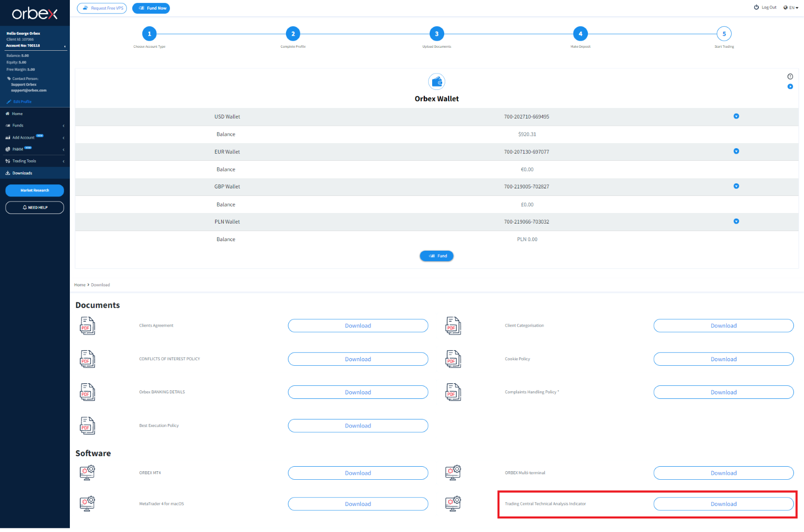Expand the PAMM sidebar menu
This screenshot has height=532, width=804.
point(35,149)
